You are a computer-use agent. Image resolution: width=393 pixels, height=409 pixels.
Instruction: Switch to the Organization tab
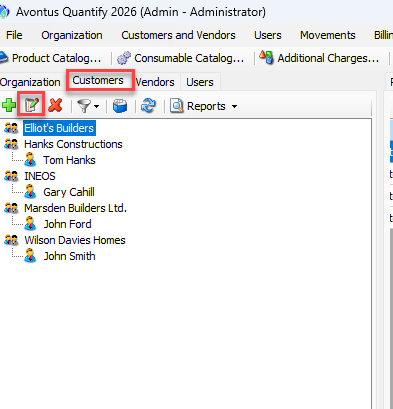point(30,82)
